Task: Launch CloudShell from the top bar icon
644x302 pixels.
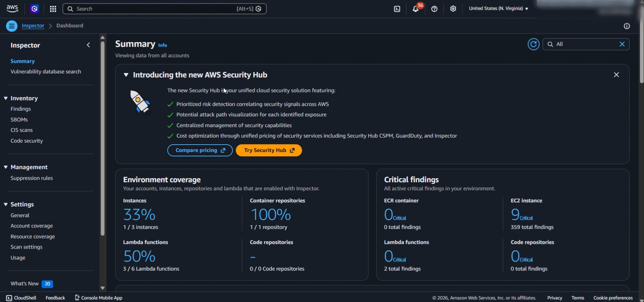Action: click(397, 9)
